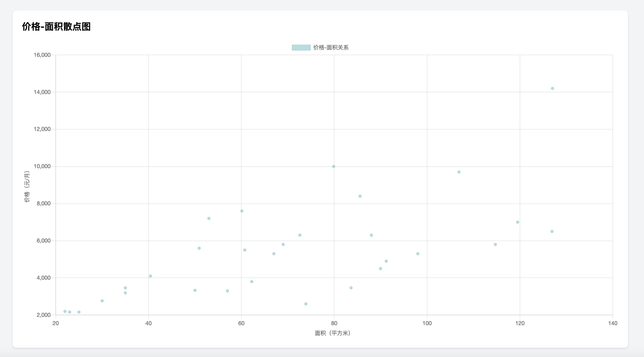This screenshot has width=644, height=357.
Task: Click the 140 x-axis tick label
Action: 613,323
